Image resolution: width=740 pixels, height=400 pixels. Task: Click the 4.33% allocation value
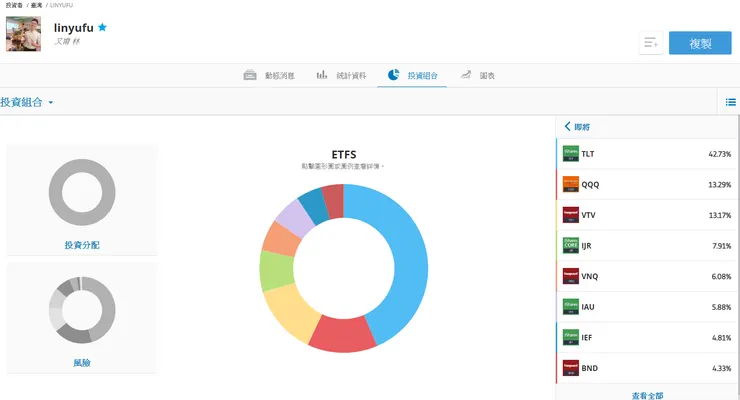pos(721,368)
